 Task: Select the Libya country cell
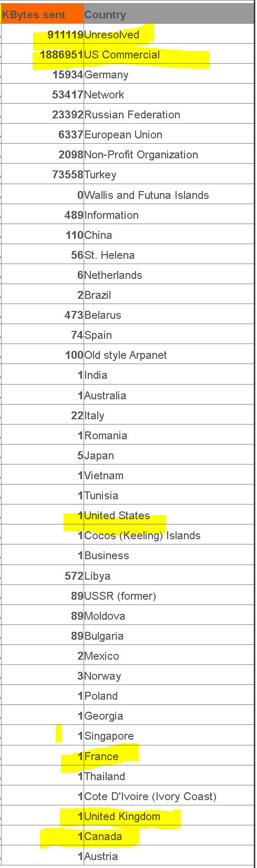coord(169,576)
